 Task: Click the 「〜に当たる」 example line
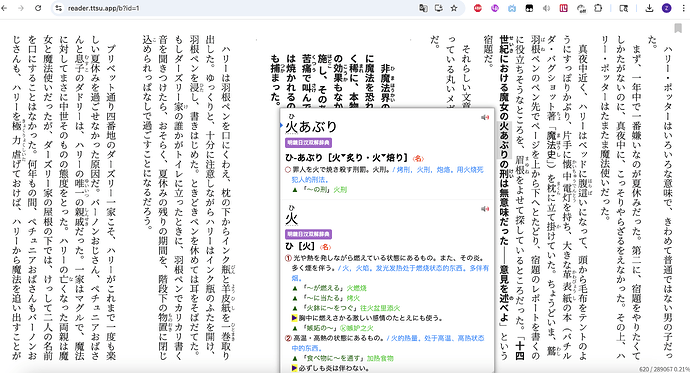(x=326, y=298)
